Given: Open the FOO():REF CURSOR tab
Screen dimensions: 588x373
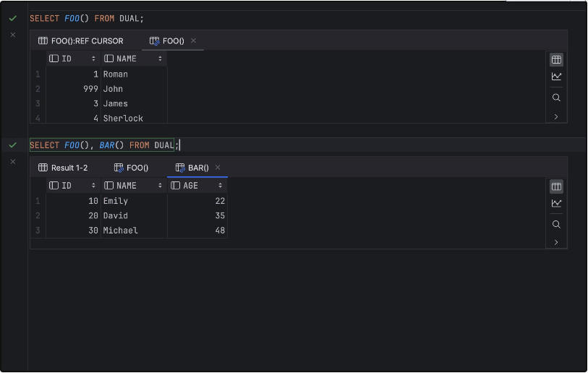Looking at the screenshot, I should pos(80,41).
